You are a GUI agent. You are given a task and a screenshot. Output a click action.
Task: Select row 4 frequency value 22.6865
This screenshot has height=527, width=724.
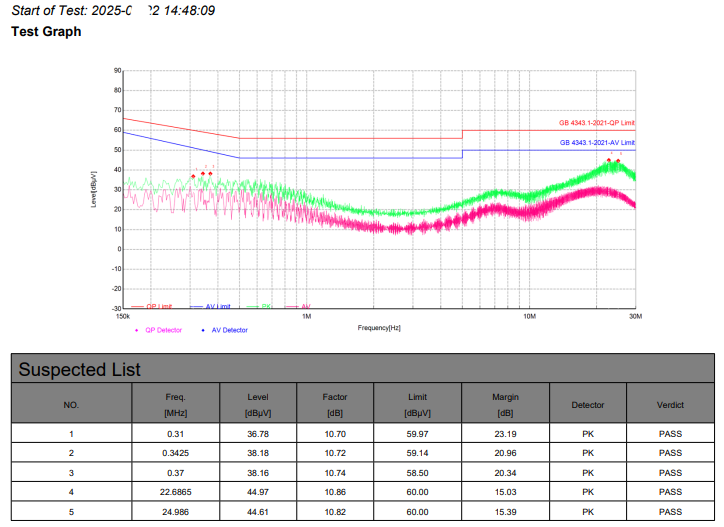[x=176, y=491]
